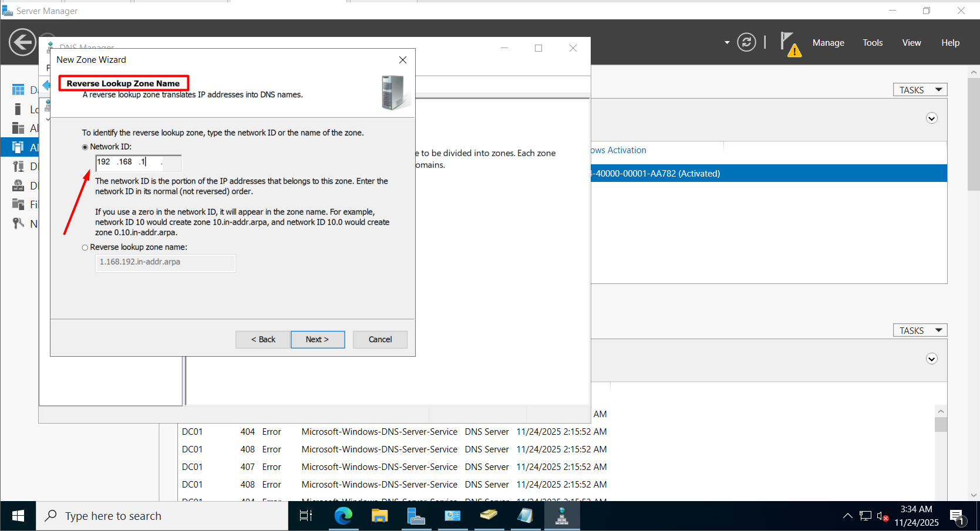Screen dimensions: 980x531
Task: Cancel the New Zone Wizard
Action: click(x=379, y=339)
